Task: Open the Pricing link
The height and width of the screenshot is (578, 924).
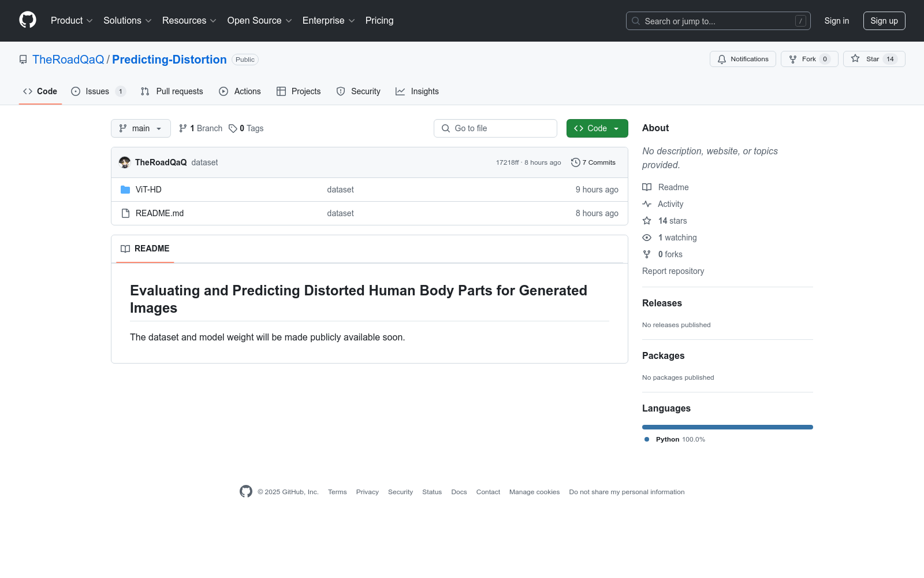Action: [379, 20]
